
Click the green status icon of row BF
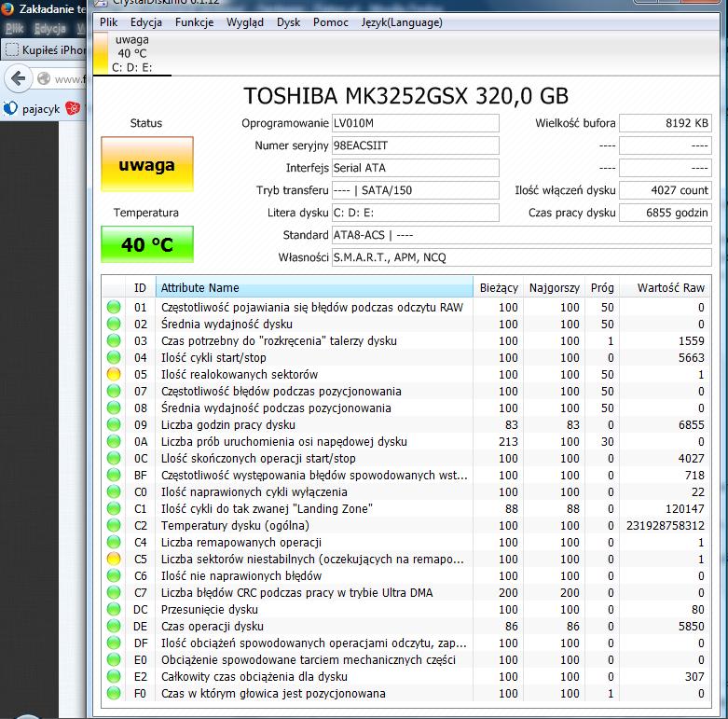click(x=114, y=475)
